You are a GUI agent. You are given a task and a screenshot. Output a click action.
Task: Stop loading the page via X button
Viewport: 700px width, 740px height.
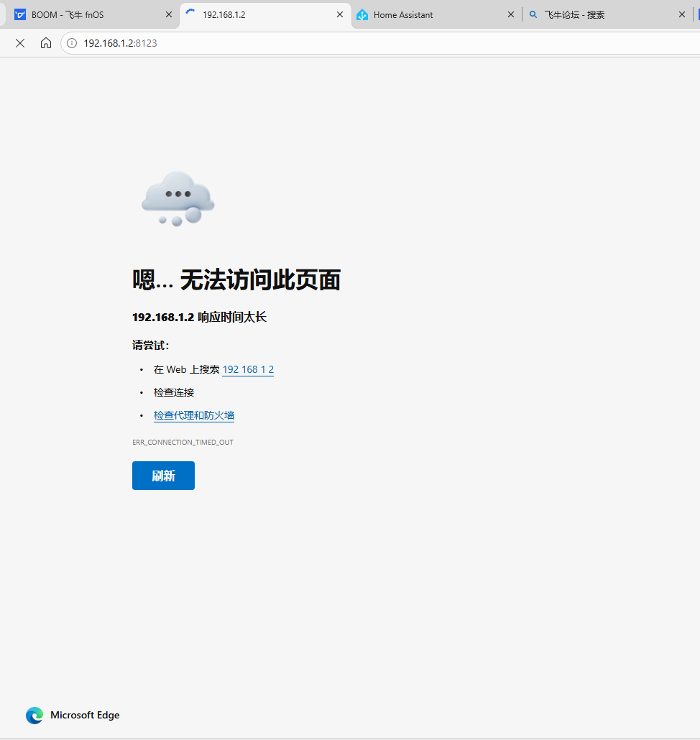20,43
